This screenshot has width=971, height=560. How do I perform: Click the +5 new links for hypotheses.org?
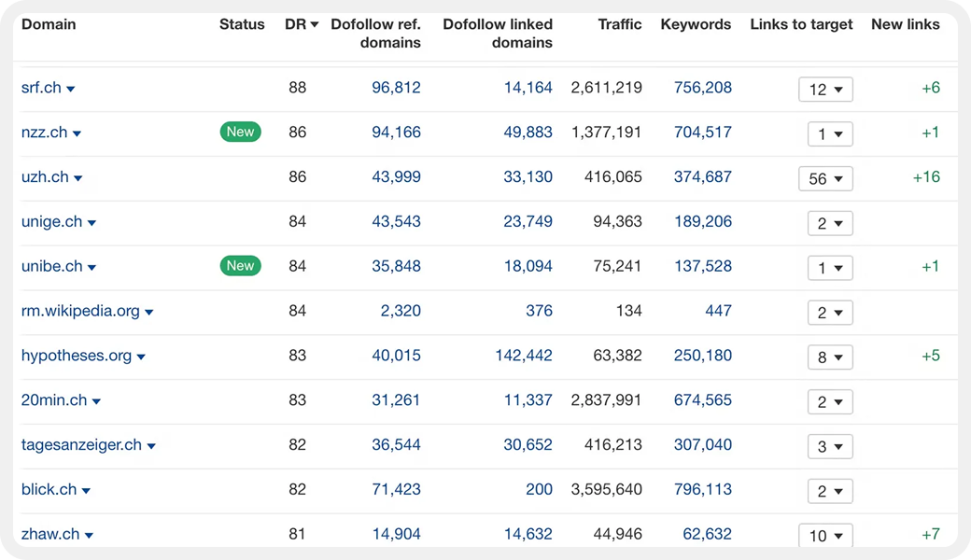click(x=931, y=356)
